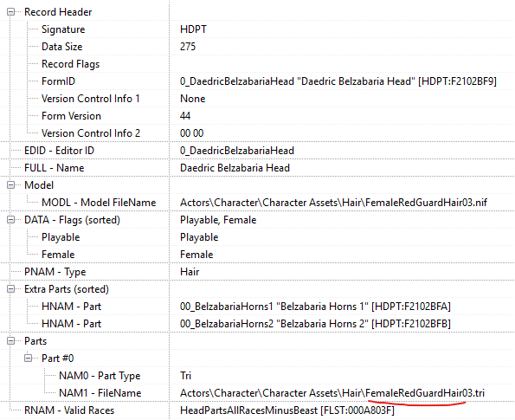Viewport: 515px width, 420px height.
Task: Collapse the Part #0 node
Action: tap(29, 359)
